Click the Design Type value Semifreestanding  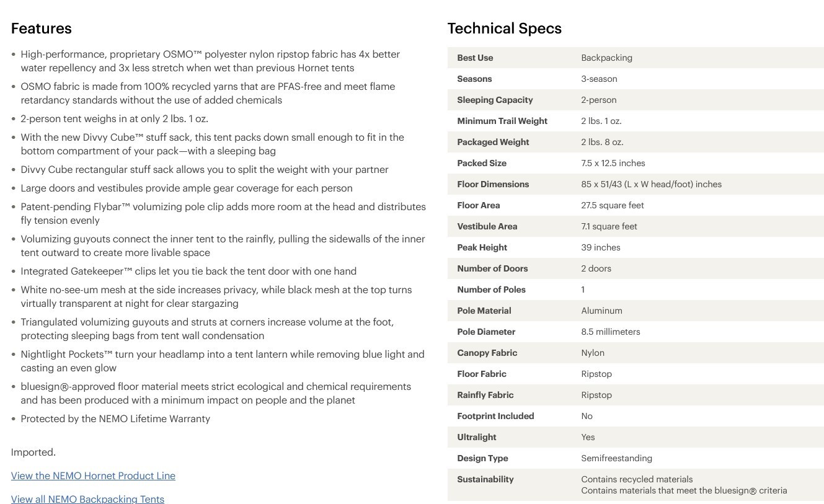point(616,458)
